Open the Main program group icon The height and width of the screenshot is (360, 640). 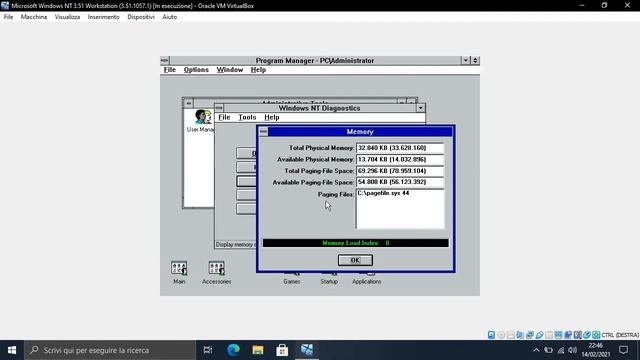tap(179, 268)
